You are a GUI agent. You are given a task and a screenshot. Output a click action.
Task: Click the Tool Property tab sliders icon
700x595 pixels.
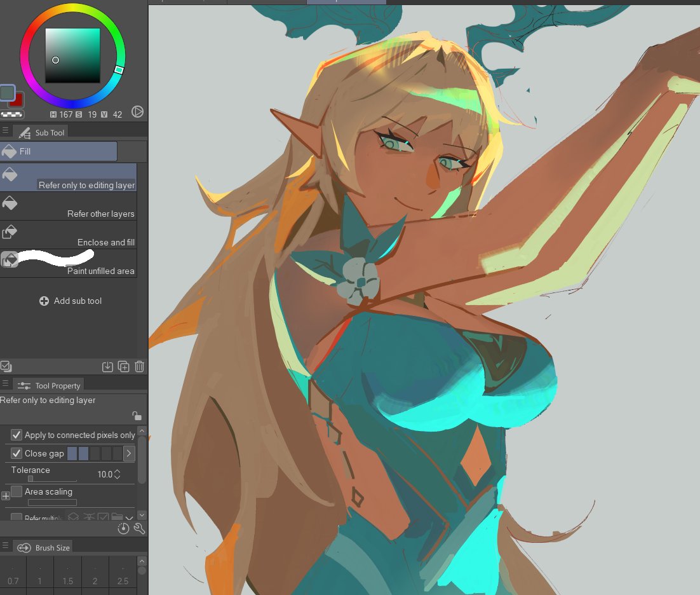24,385
